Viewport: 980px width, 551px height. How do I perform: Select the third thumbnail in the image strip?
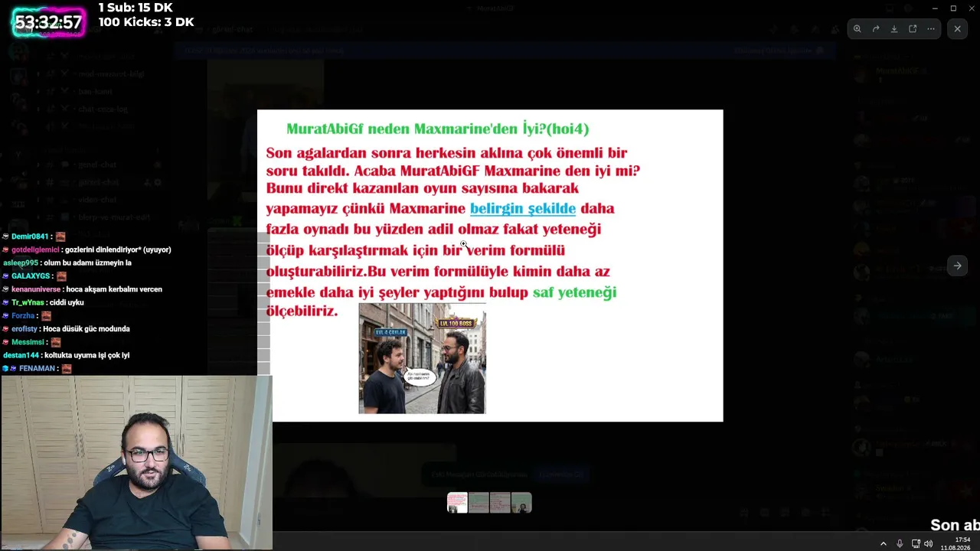pos(500,503)
